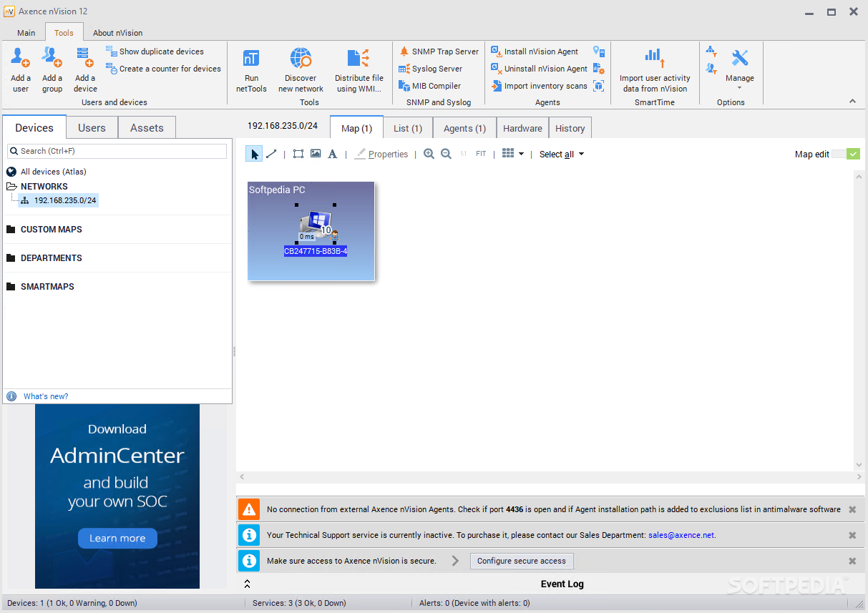Image resolution: width=868 pixels, height=613 pixels.
Task: Click Show duplicate devices
Action: tap(155, 52)
